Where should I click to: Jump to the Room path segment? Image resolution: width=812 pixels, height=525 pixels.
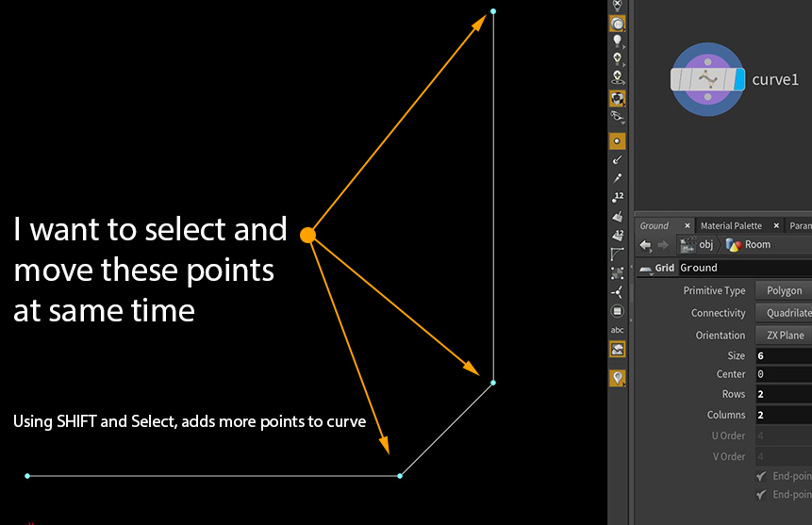pyautogui.click(x=748, y=245)
